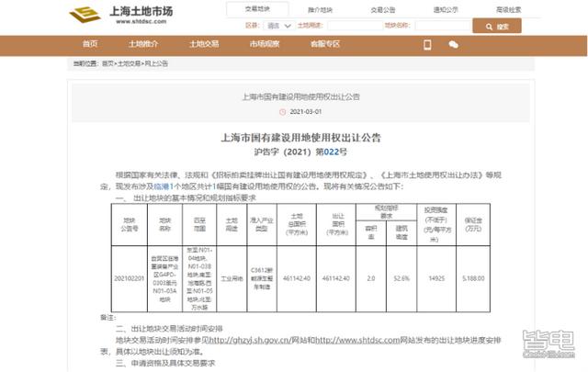588x372 pixels.
Task: Select the 推介地块 tab
Action: [x=321, y=10]
